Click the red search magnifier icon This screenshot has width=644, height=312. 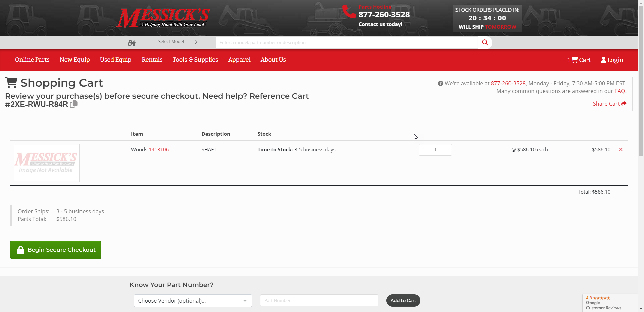point(485,42)
